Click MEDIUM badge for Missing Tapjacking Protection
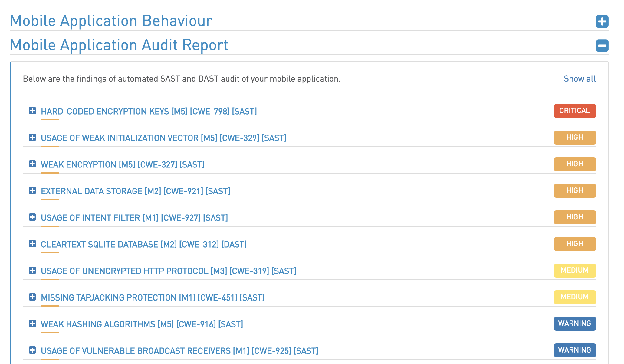The height and width of the screenshot is (364, 624). (575, 297)
